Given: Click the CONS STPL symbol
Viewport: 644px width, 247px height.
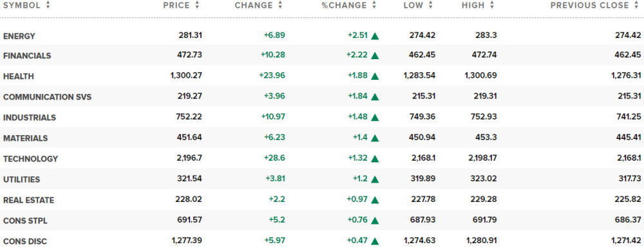Looking at the screenshot, I should coord(25,221).
